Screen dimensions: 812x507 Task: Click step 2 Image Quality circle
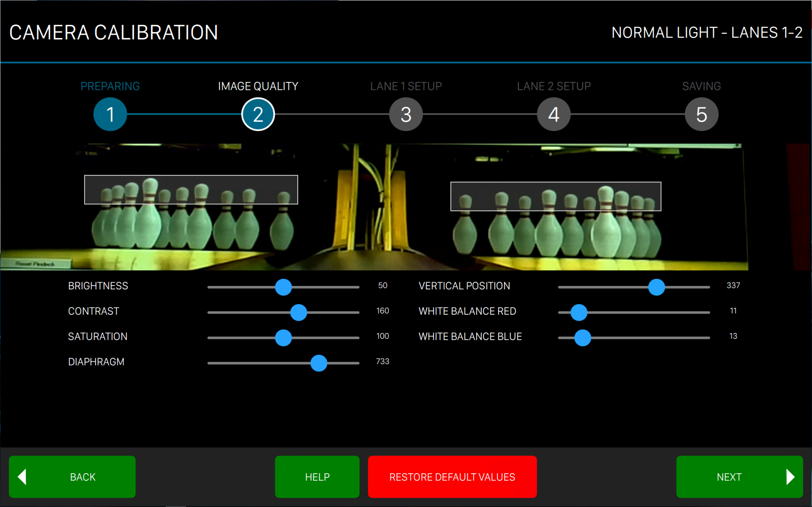[x=258, y=114]
